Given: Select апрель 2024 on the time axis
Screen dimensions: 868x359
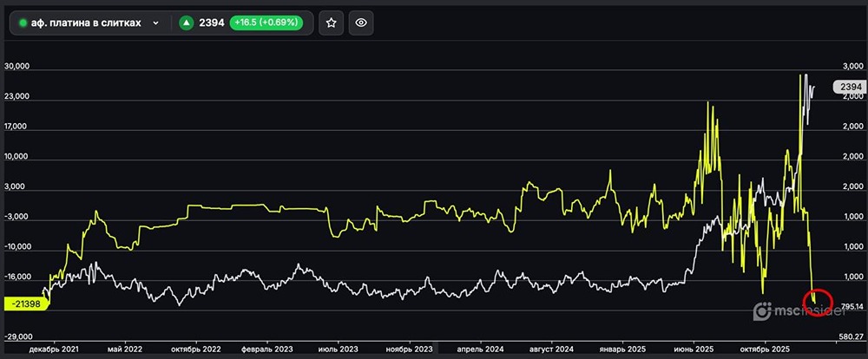Looking at the screenshot, I should (x=480, y=349).
